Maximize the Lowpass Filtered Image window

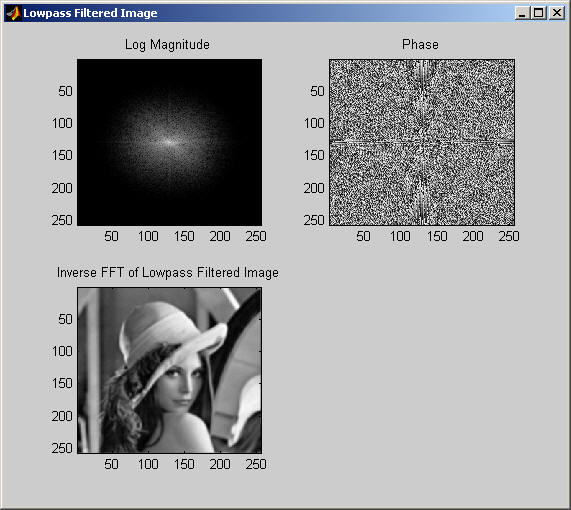coord(539,13)
